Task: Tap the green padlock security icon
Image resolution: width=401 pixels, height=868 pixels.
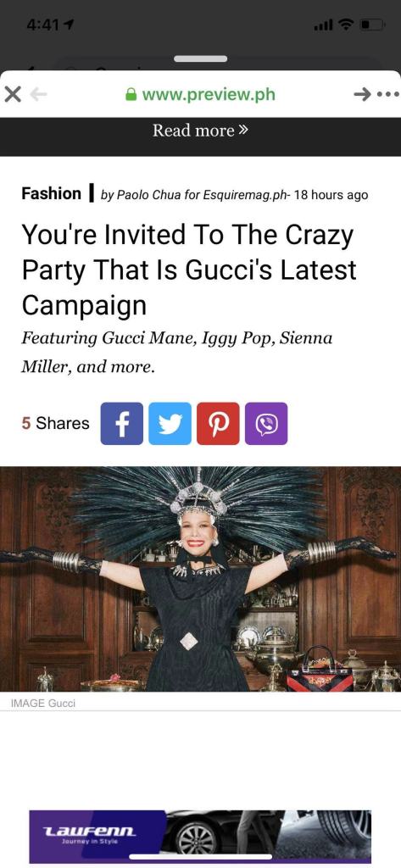Action: (131, 95)
